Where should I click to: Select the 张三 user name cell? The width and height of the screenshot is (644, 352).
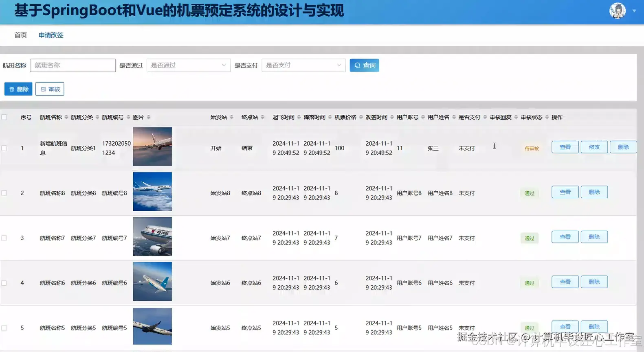click(x=433, y=148)
